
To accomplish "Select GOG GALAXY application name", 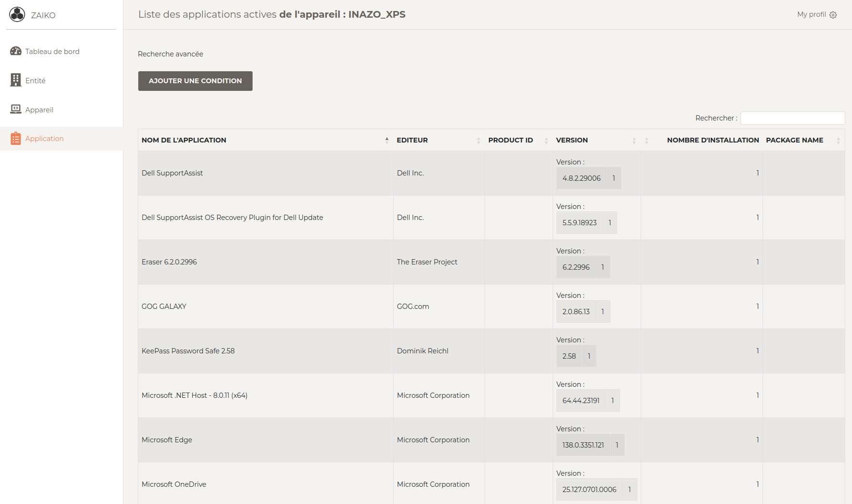I will tap(164, 307).
